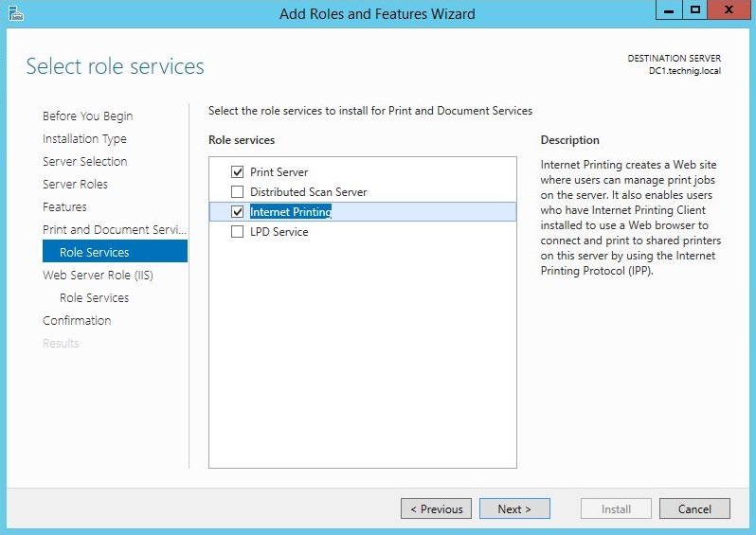Screen dimensions: 756x535
Task: Enable the Distributed Scan Server checkbox
Action: pyautogui.click(x=238, y=192)
